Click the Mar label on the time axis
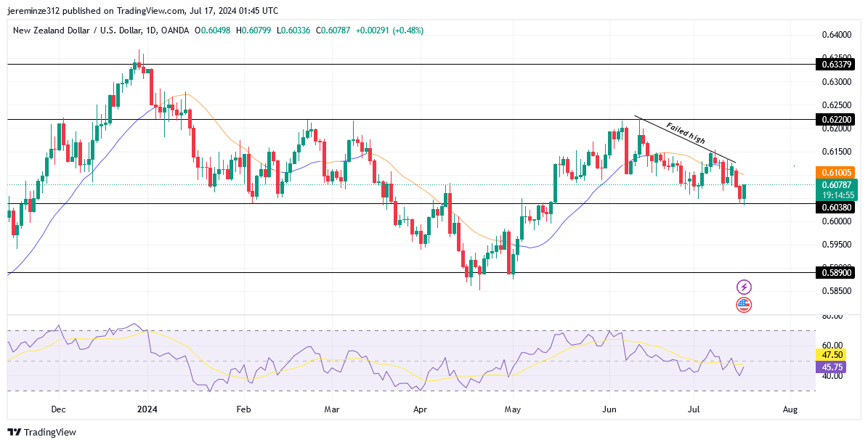This screenshot has height=445, width=868. 332,409
